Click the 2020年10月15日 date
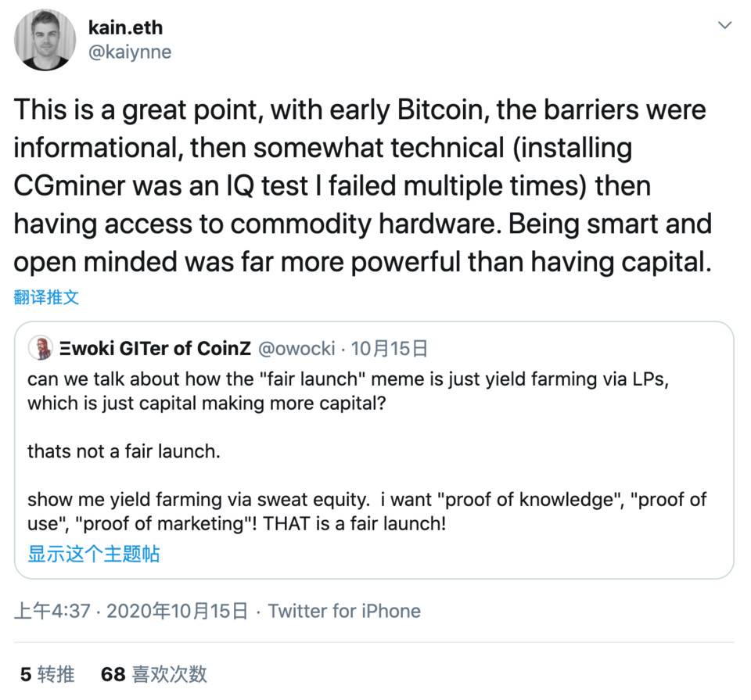Viewport: 751px width, 700px height. point(177,611)
